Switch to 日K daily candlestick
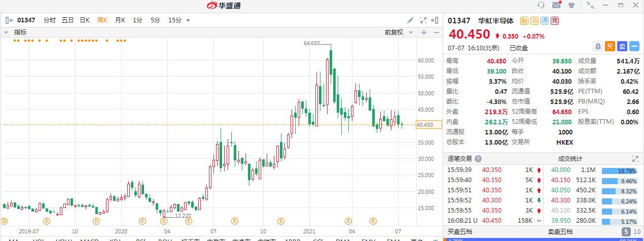644x241 pixels. tap(85, 20)
